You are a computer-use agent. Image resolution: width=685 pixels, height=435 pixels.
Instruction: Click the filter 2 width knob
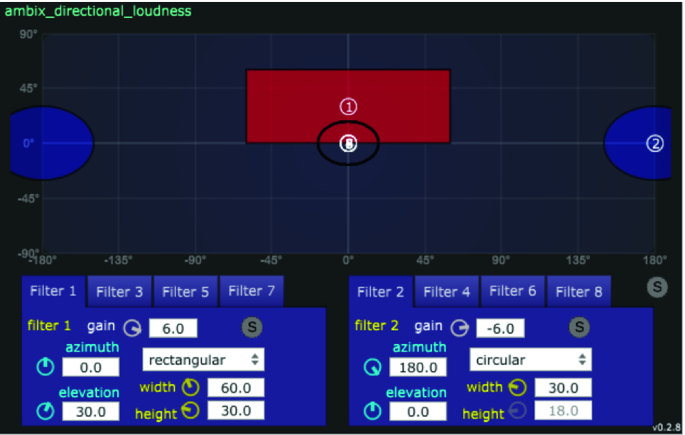pyautogui.click(x=518, y=387)
